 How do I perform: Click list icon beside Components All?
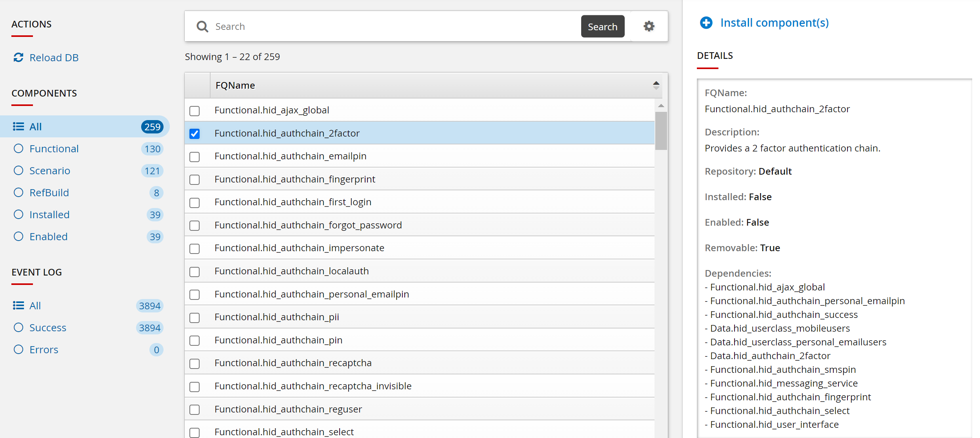[x=18, y=127]
